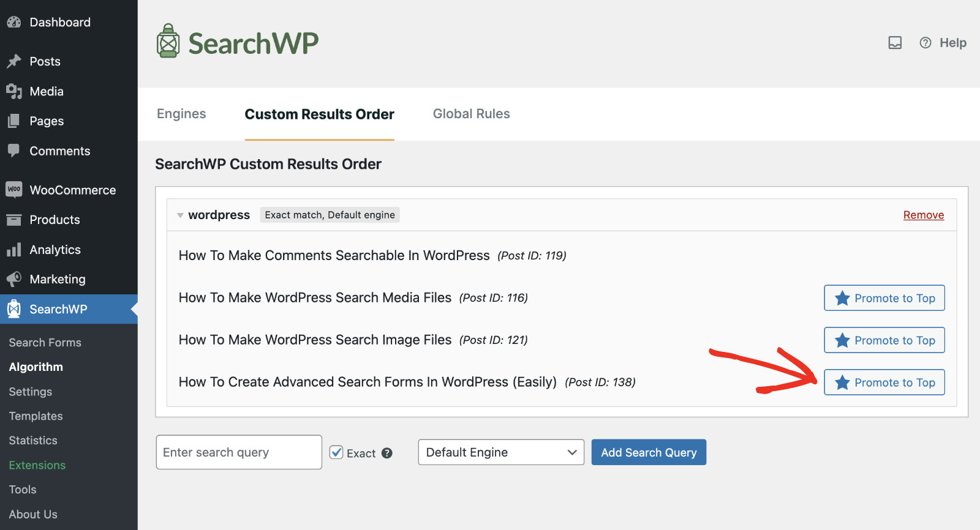Screen dimensions: 980x530
Task: Click star icon for Post ID 121
Action: tap(842, 340)
